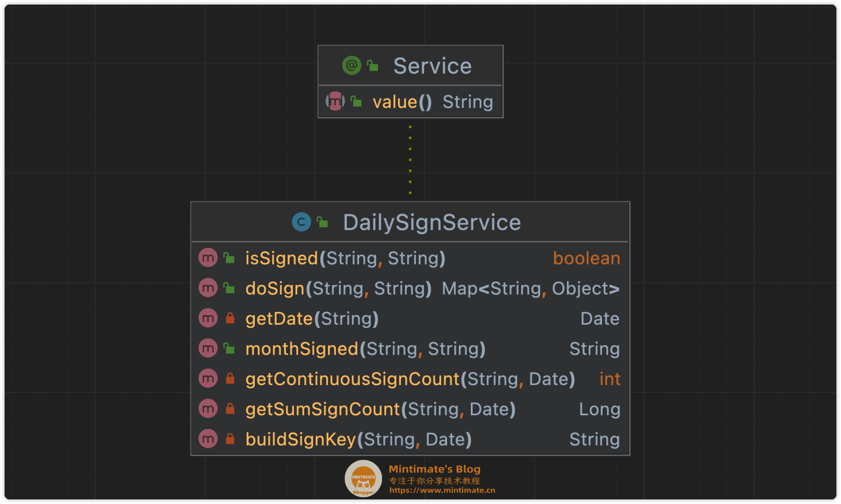
Task: Select the Service annotation title
Action: [432, 66]
